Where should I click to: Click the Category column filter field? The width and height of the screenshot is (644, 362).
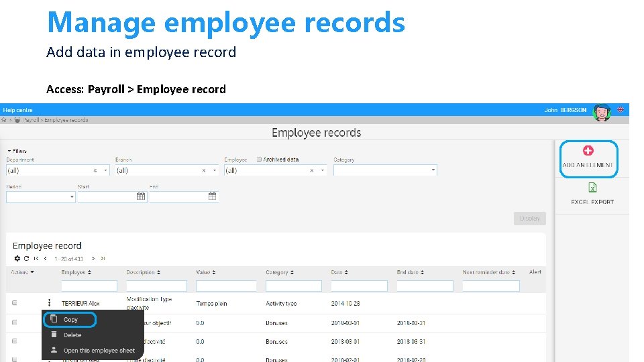[x=294, y=286]
